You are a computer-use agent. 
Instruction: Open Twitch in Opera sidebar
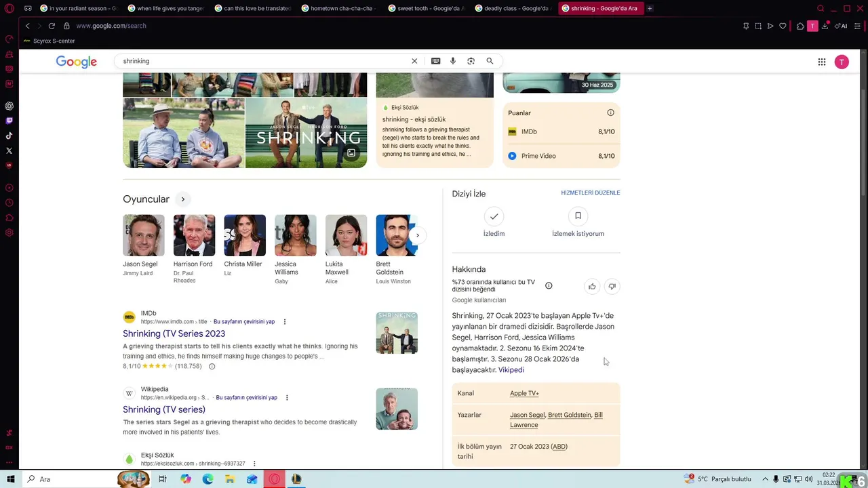[9, 121]
